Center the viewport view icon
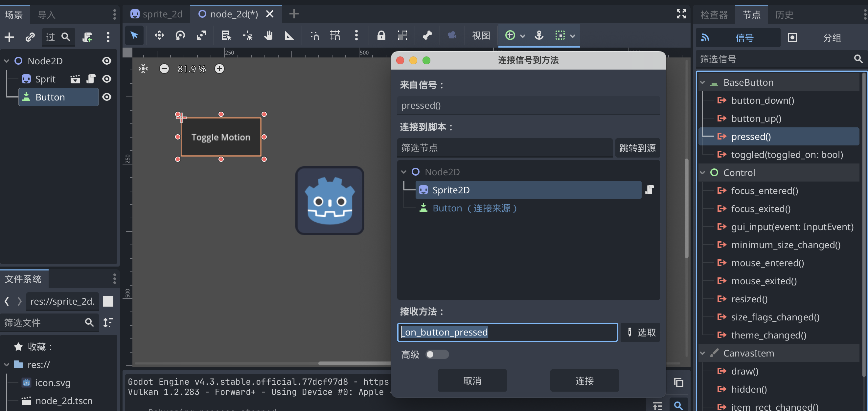 coord(143,69)
